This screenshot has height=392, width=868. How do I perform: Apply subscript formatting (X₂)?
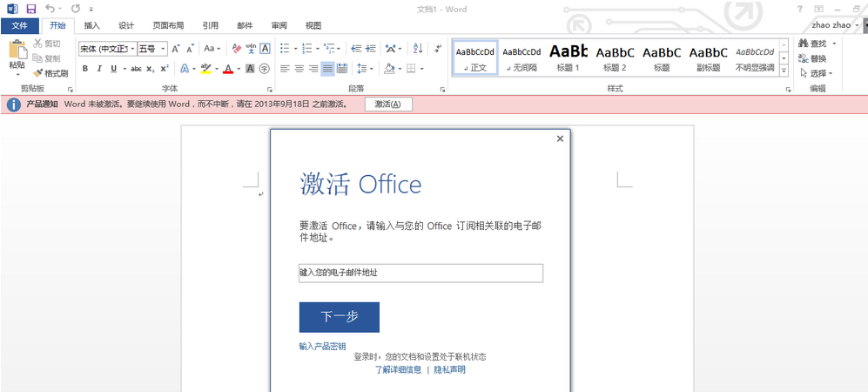coord(150,69)
